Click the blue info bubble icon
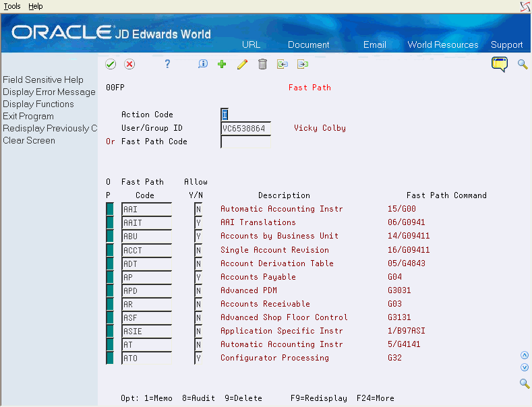The height and width of the screenshot is (407, 532). [202, 64]
